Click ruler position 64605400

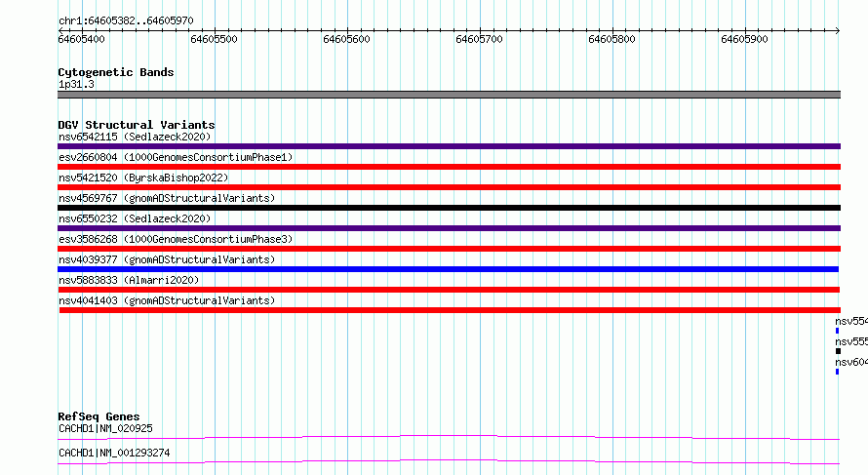[x=81, y=39]
